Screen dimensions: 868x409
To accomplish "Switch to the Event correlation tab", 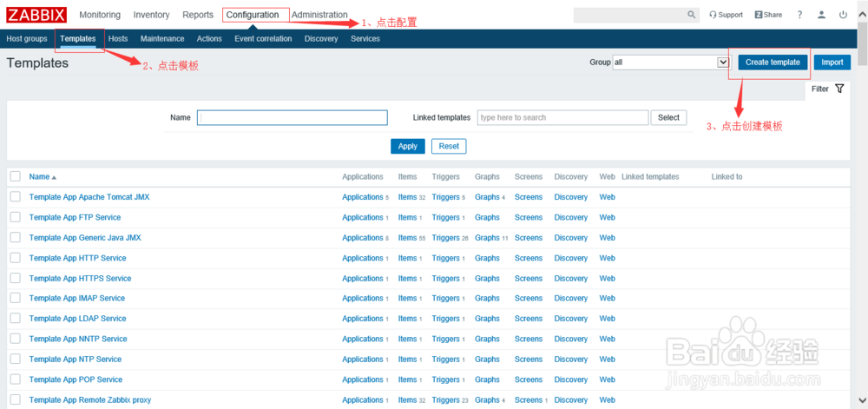I will [x=263, y=39].
